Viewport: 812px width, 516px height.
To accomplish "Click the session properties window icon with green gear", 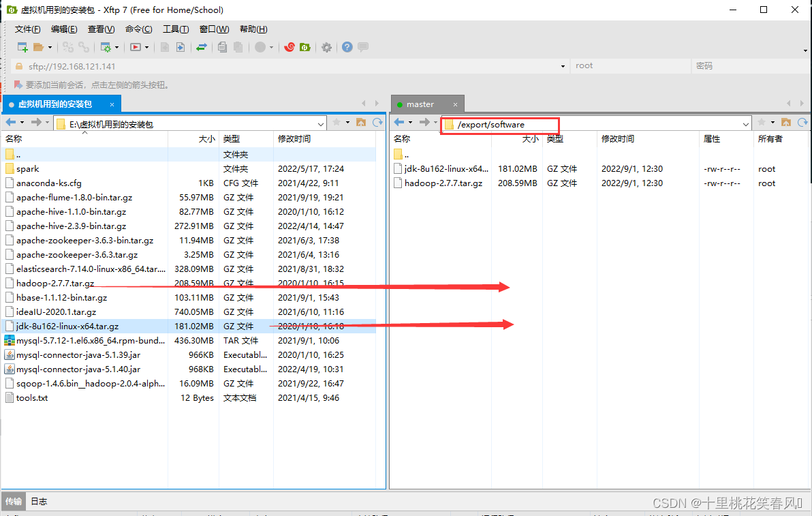I will tap(106, 47).
